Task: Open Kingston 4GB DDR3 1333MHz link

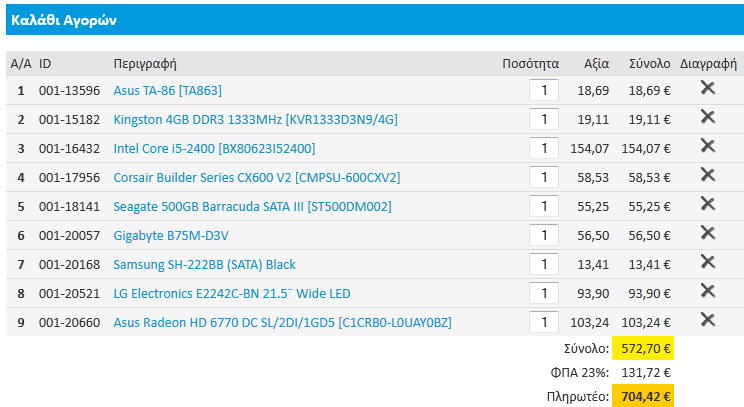Action: (255, 120)
